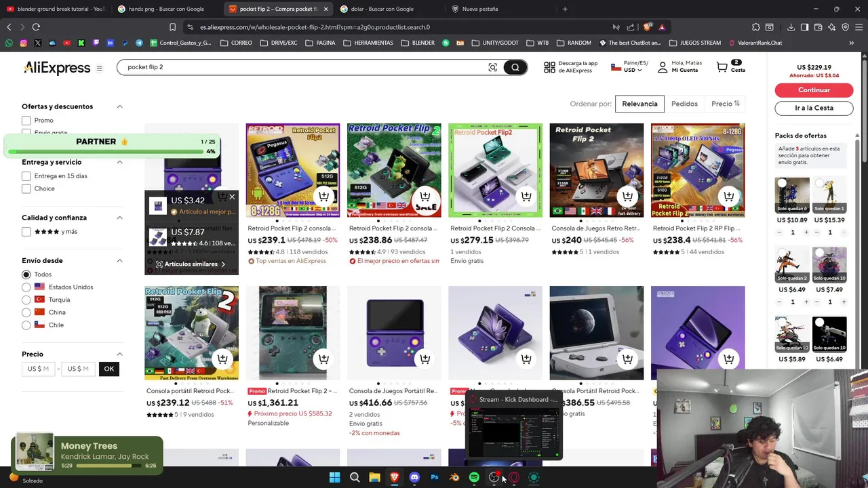Add the $1,361.21 product to cart

click(x=323, y=359)
